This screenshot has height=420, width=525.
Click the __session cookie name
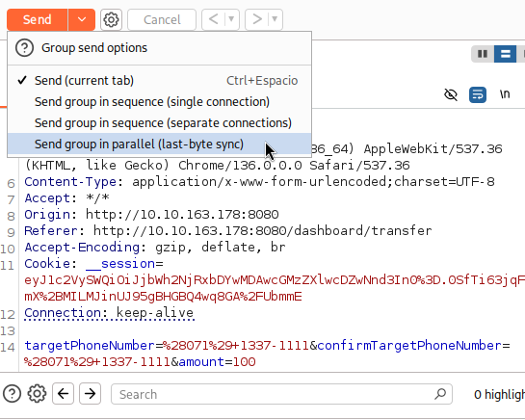(x=119, y=264)
